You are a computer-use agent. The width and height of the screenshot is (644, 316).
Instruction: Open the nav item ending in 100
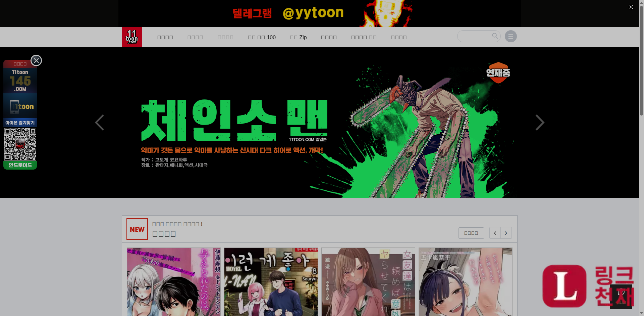262,37
